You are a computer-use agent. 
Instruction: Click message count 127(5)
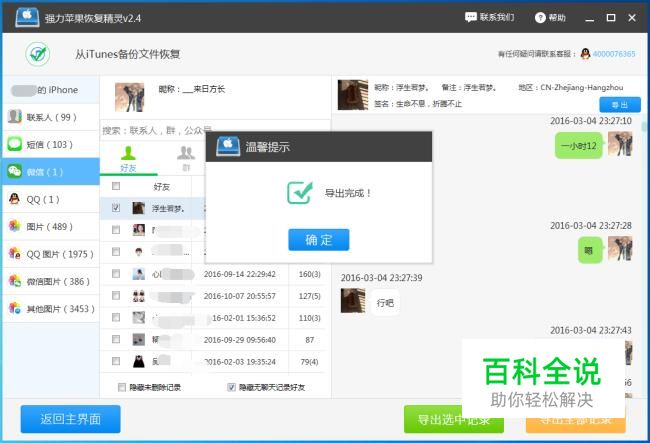point(309,296)
